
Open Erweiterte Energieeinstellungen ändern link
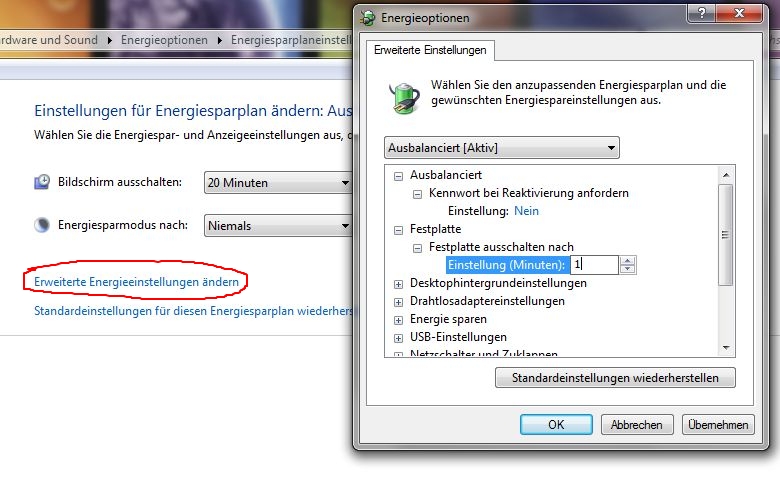coord(136,282)
